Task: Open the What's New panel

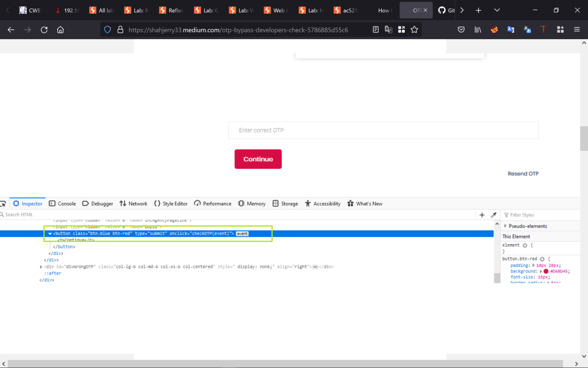Action: click(x=365, y=204)
